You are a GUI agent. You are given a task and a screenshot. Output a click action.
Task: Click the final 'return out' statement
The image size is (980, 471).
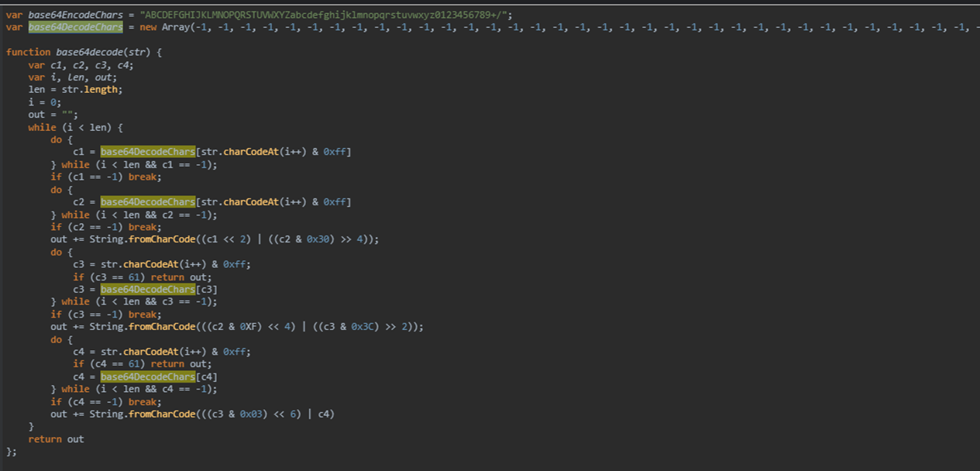(56, 439)
